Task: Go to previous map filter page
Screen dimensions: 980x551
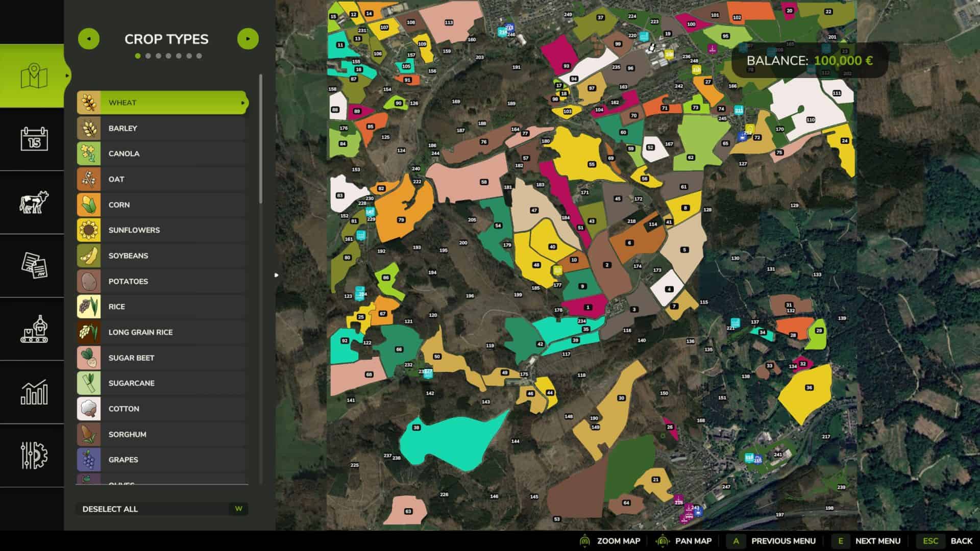Action: [89, 39]
